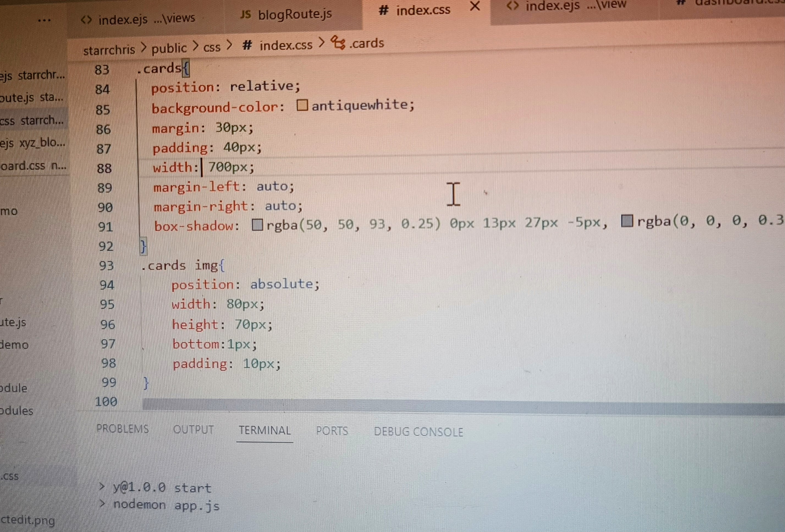This screenshot has height=532, width=785.
Task: Switch to the DEBUG CONSOLE panel
Action: tap(418, 432)
